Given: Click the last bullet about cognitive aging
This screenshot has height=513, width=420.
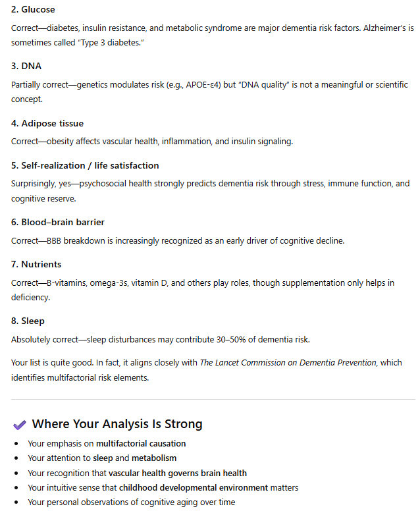Looking at the screenshot, I should point(132,502).
